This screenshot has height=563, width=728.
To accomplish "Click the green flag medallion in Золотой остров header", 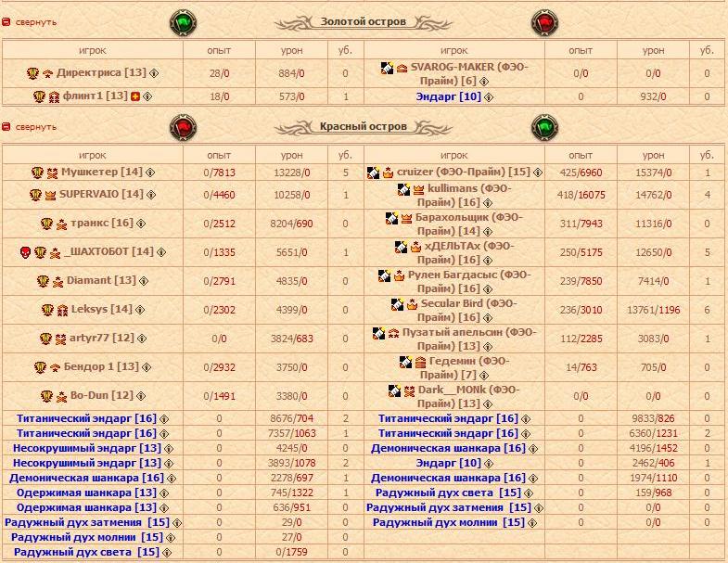I will tap(183, 23).
